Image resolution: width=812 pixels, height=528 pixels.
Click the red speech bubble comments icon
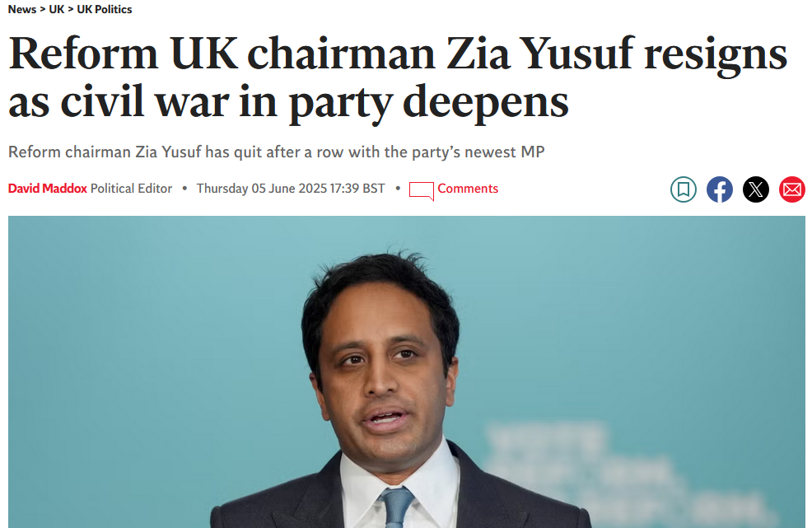[421, 190]
